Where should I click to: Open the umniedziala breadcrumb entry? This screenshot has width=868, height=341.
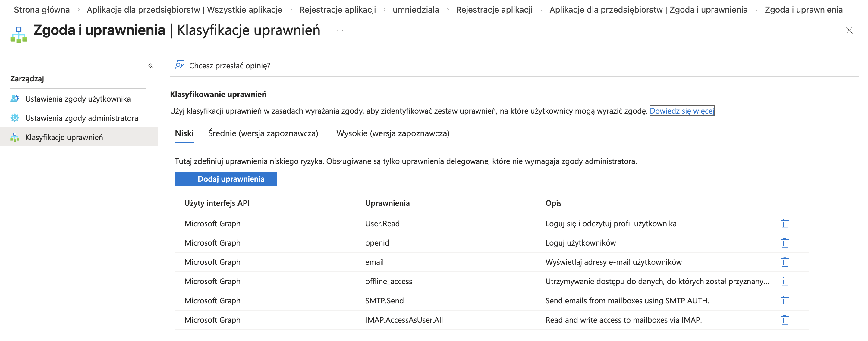pyautogui.click(x=416, y=10)
